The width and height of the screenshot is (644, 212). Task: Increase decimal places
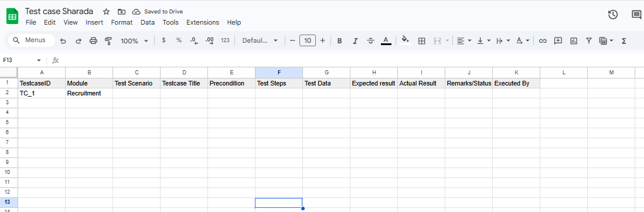pyautogui.click(x=209, y=40)
